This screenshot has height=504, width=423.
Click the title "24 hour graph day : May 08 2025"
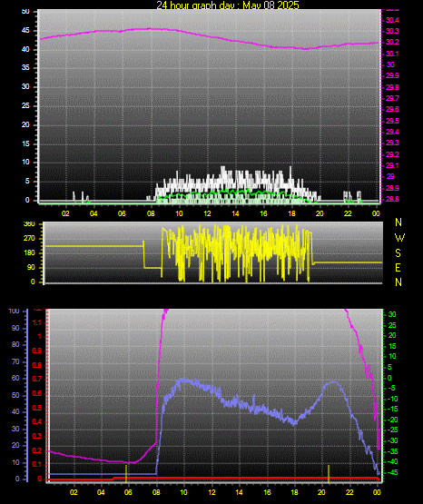pyautogui.click(x=228, y=5)
